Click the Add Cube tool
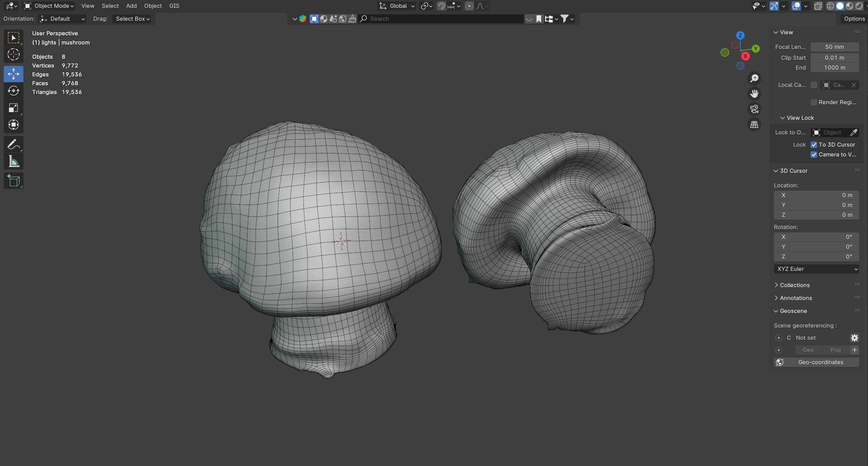The image size is (868, 466). (13, 181)
